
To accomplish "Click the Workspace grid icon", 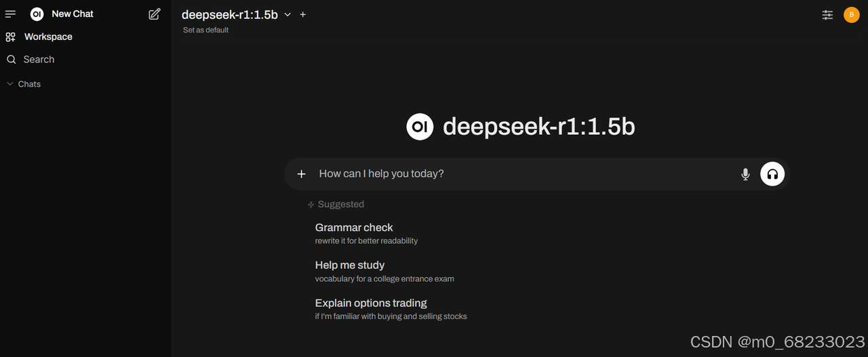I will [x=10, y=37].
